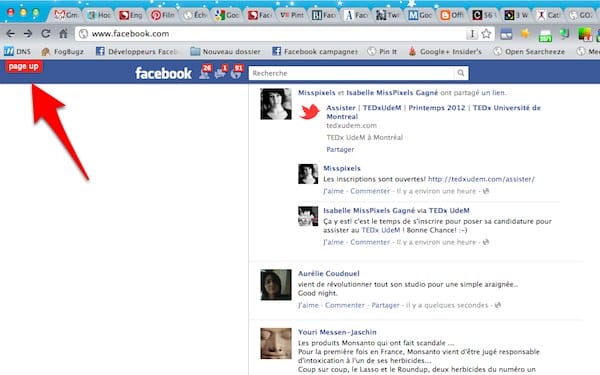The image size is (600, 375).
Task: Click the browser Back arrow
Action: (x=11, y=34)
